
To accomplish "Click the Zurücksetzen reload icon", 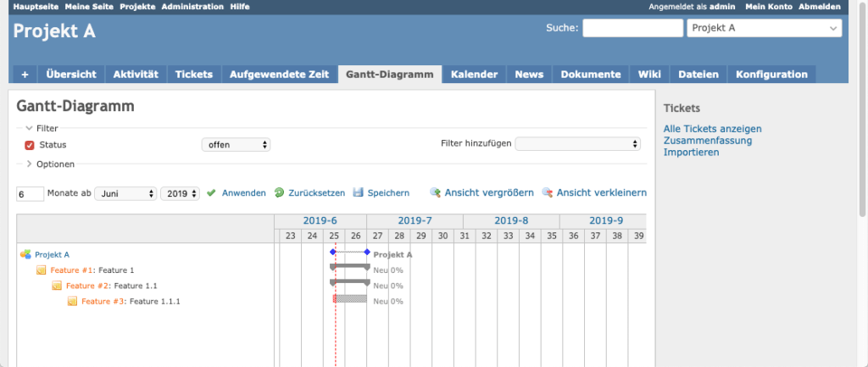I will click(x=279, y=193).
